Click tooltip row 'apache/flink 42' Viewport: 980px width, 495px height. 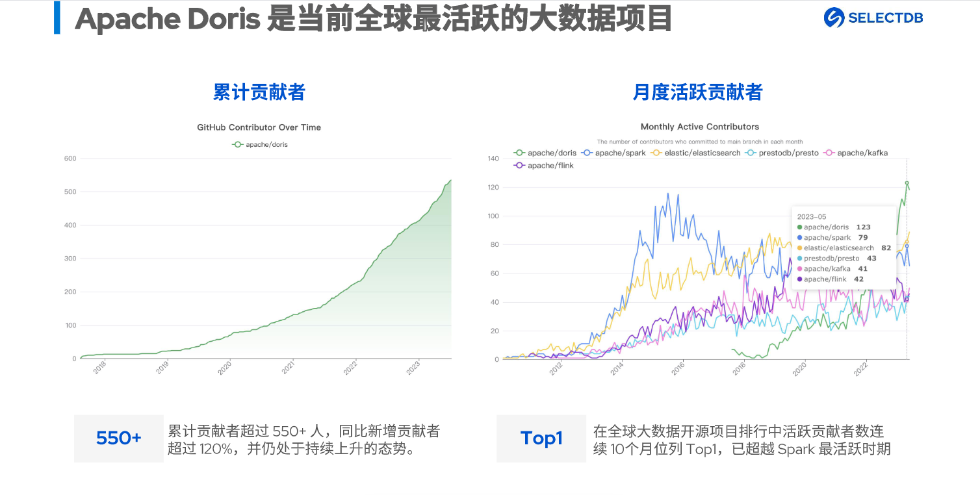[x=830, y=279]
